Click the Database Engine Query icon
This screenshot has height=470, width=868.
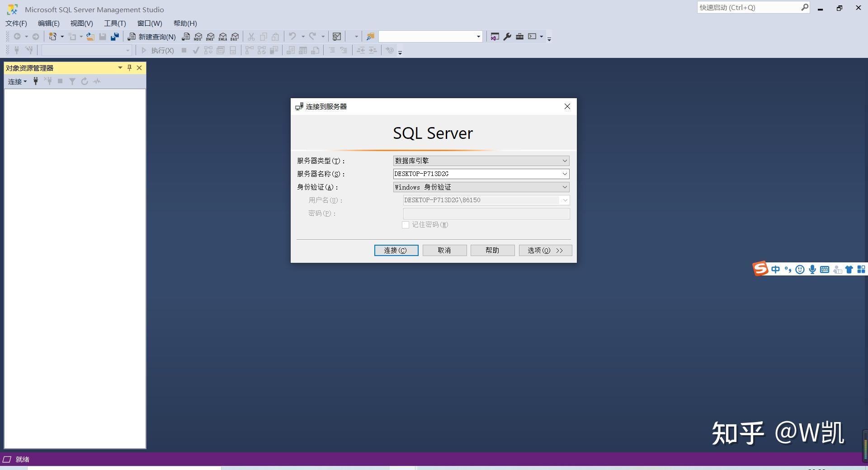click(x=186, y=37)
